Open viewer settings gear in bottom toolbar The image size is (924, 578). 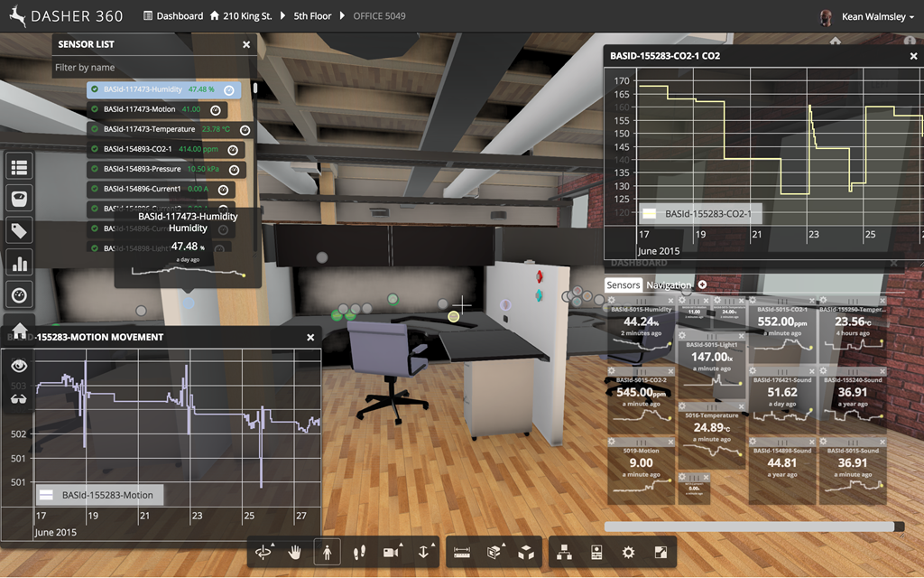tap(629, 552)
